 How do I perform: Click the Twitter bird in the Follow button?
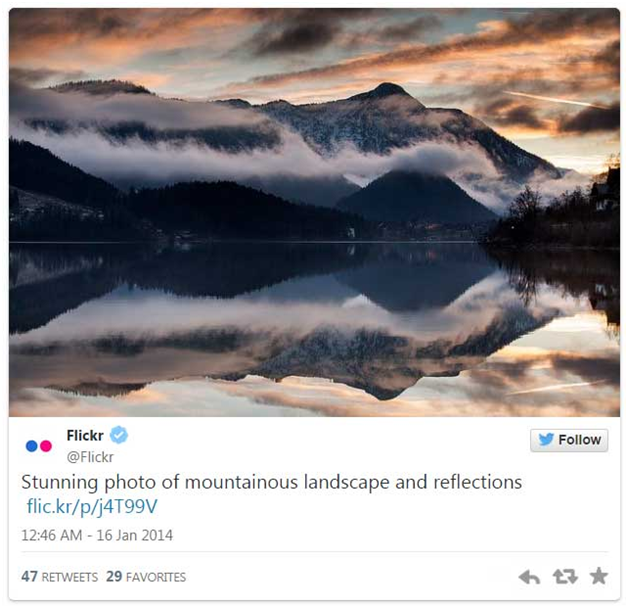click(x=546, y=439)
